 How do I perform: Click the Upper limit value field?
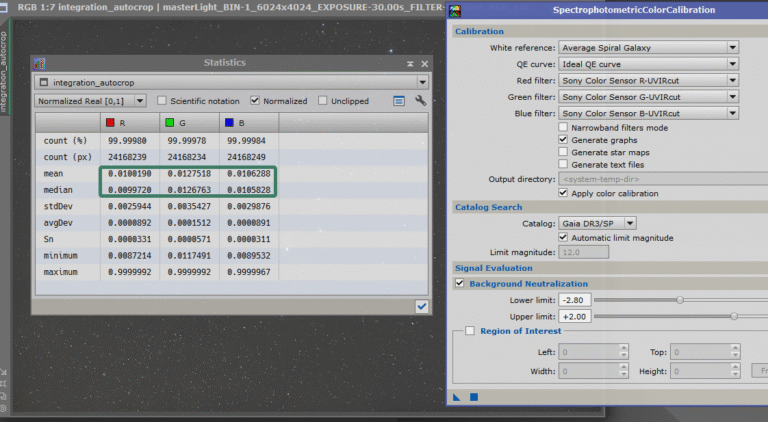pyautogui.click(x=580, y=316)
